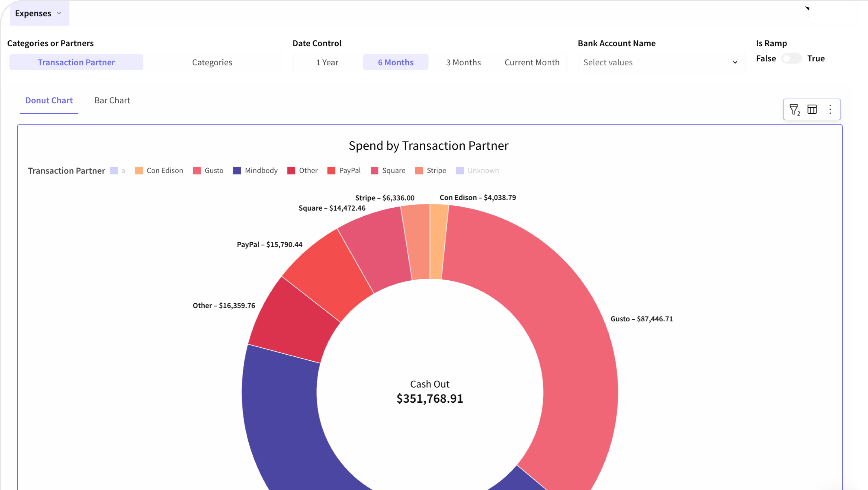Click the Con Edison legend swatch

139,171
